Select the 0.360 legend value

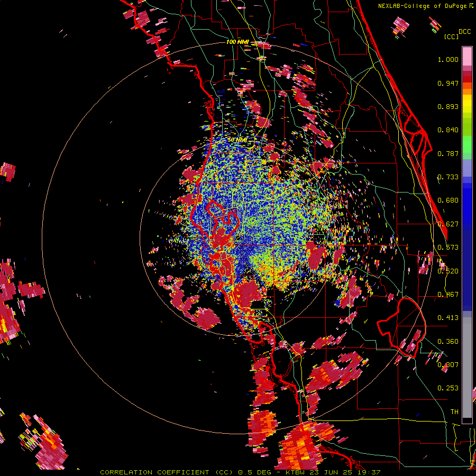click(448, 342)
